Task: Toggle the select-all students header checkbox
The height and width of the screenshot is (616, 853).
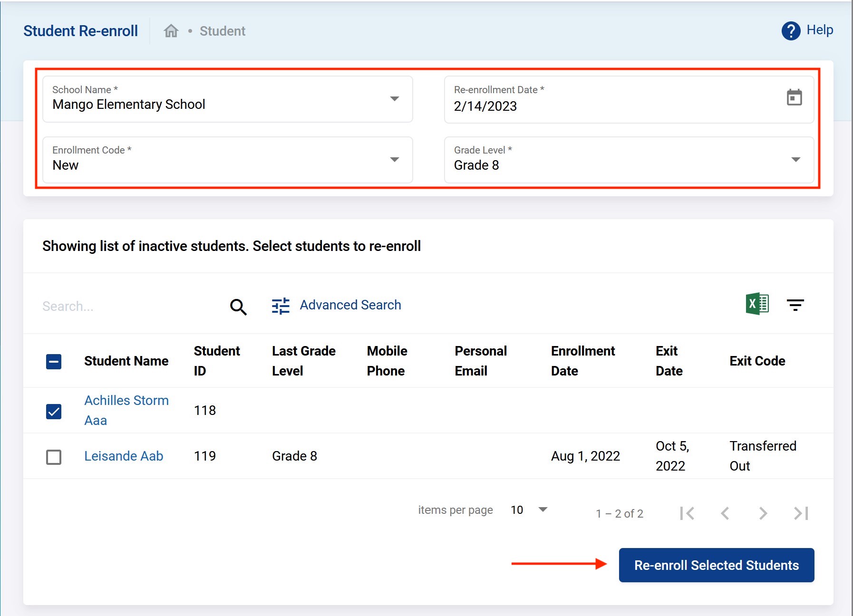Action: pos(54,362)
